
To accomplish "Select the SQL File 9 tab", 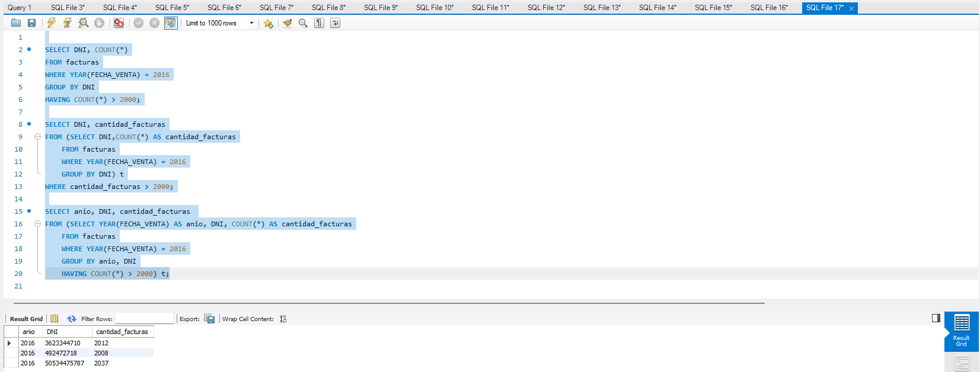I will [381, 8].
